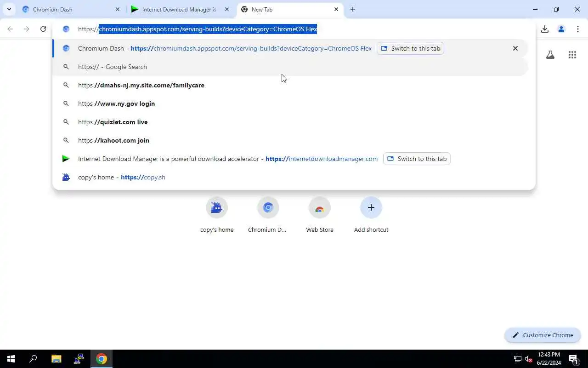Select the New Tab tab
Screen dimensions: 588x368
pyautogui.click(x=290, y=9)
